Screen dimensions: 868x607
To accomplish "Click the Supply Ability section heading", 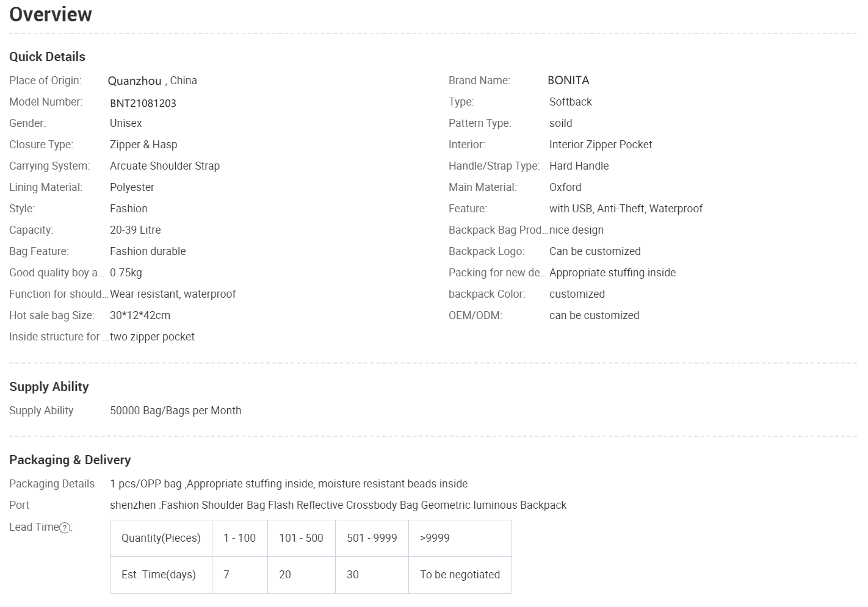I will click(49, 387).
